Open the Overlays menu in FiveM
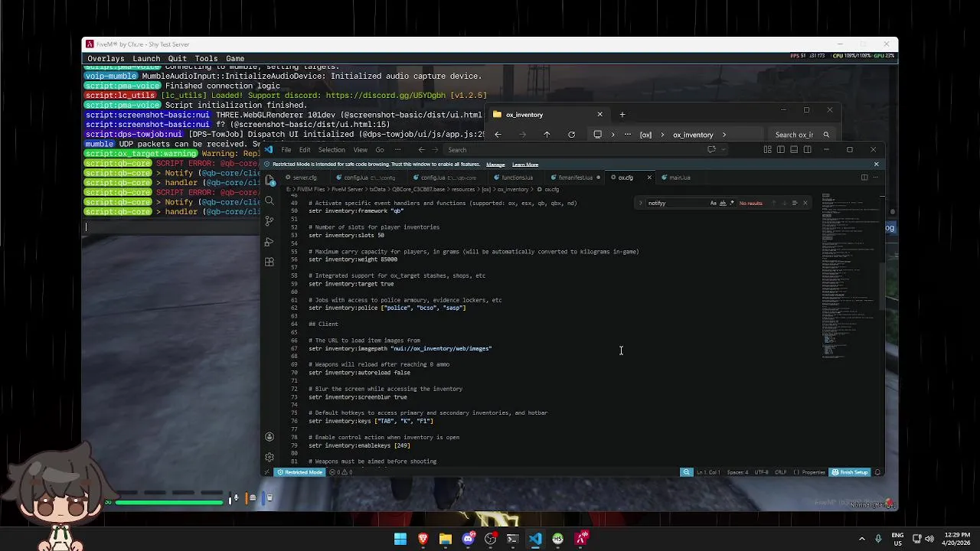Viewport: 980px width, 551px height. [106, 59]
